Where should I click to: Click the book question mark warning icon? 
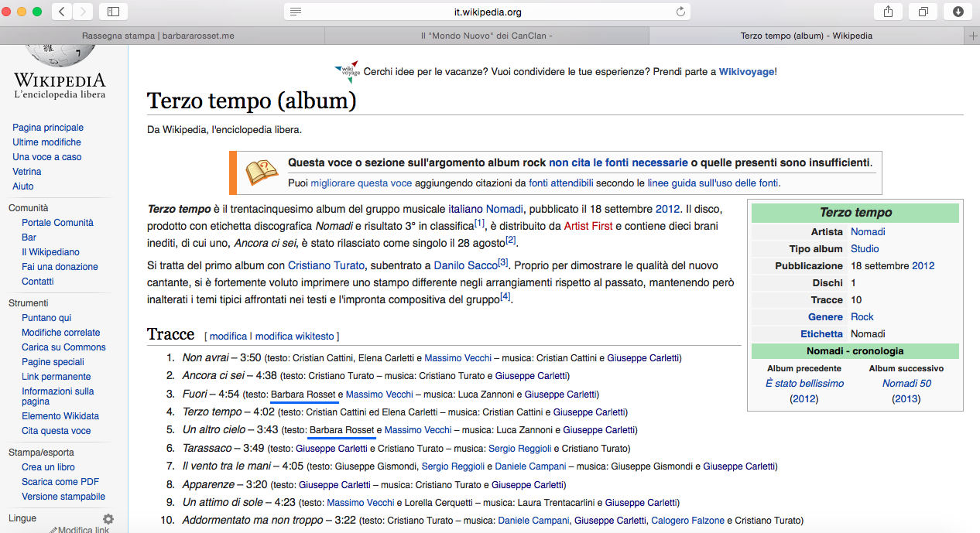262,173
